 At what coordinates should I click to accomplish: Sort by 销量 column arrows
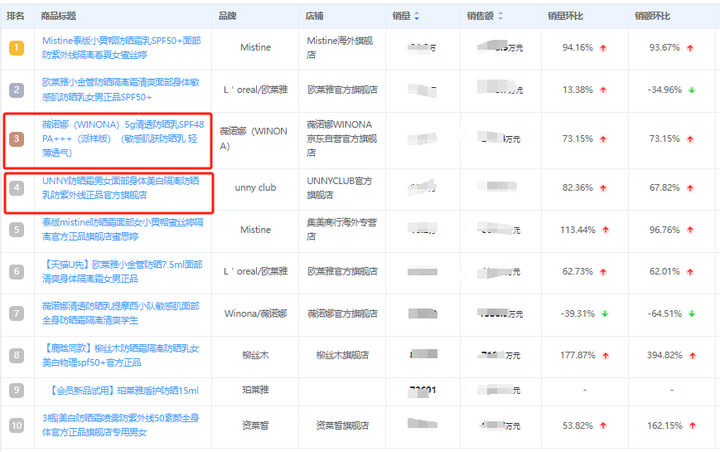click(x=416, y=16)
